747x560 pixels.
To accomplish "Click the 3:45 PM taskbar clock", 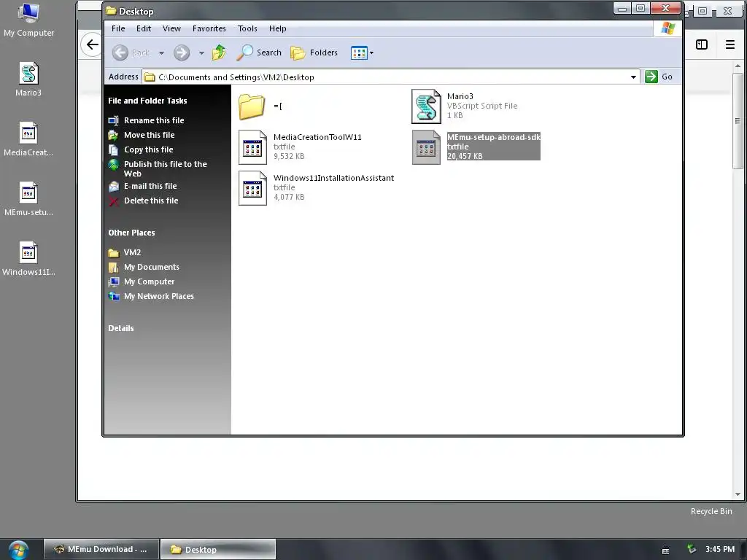I will (720, 549).
